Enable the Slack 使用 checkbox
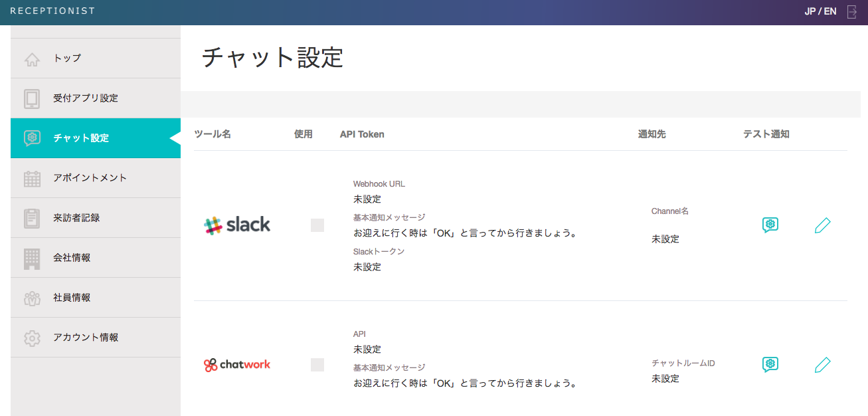The width and height of the screenshot is (868, 416). click(317, 225)
